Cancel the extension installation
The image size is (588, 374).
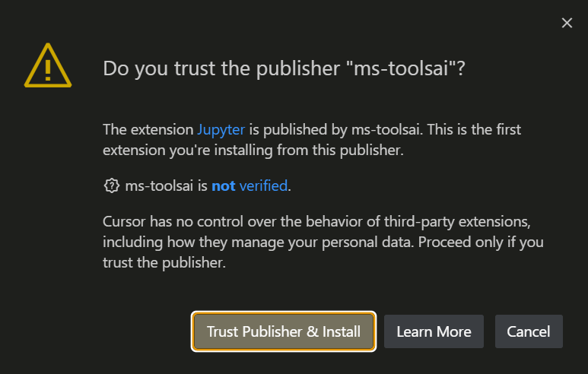tap(529, 331)
